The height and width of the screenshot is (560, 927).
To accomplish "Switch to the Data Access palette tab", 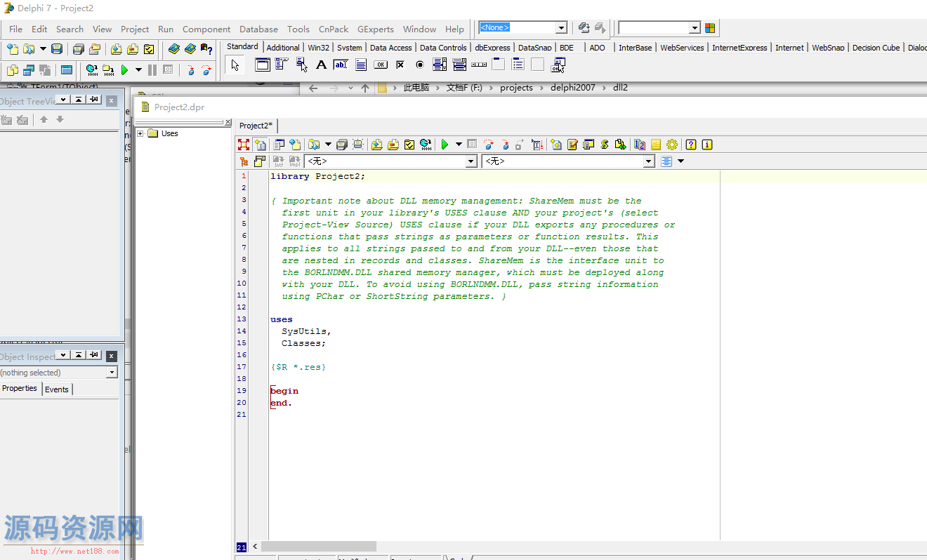I will point(390,48).
